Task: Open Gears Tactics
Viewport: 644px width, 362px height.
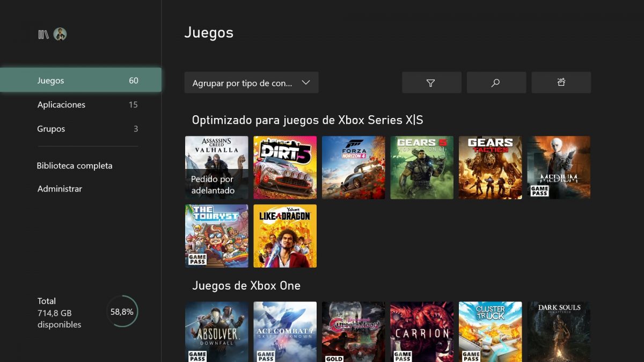Action: coord(490,167)
